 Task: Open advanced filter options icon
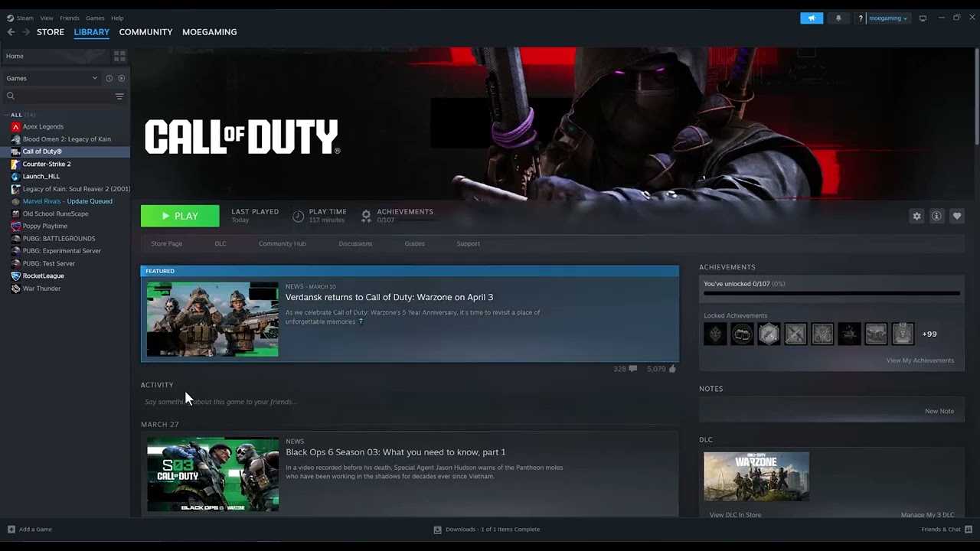coord(119,96)
